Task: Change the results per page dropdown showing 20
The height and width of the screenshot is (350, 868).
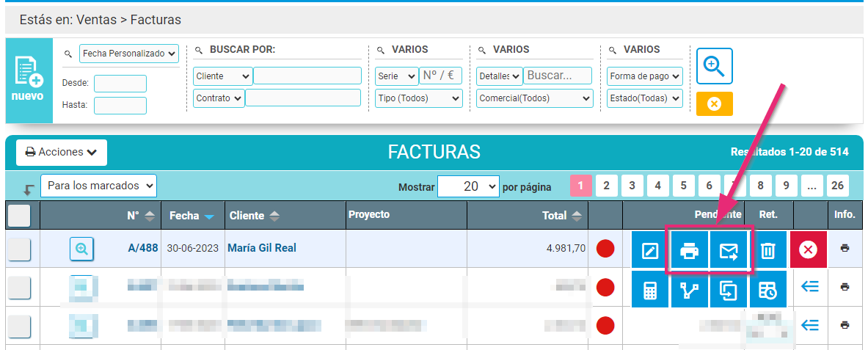Action: click(x=468, y=186)
